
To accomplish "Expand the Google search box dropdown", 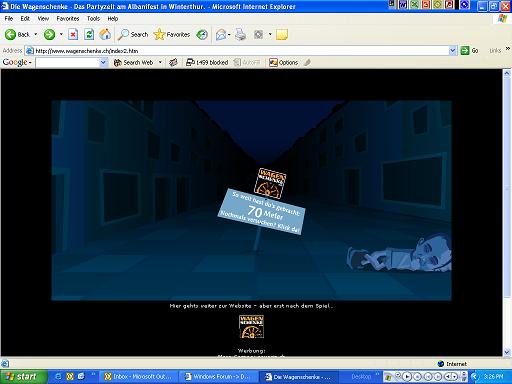I will [x=103, y=62].
